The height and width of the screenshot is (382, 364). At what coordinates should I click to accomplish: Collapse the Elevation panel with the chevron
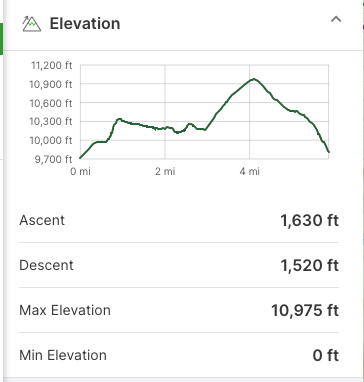click(x=336, y=19)
